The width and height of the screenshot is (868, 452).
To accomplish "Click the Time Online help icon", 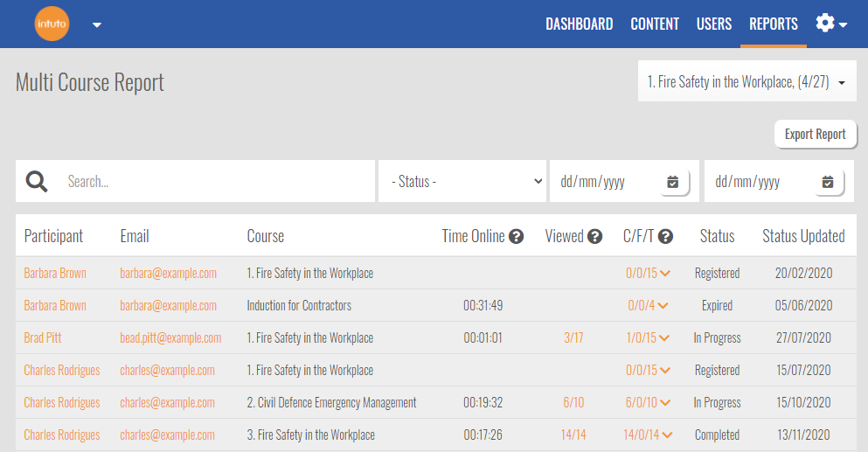I will coord(517,236).
